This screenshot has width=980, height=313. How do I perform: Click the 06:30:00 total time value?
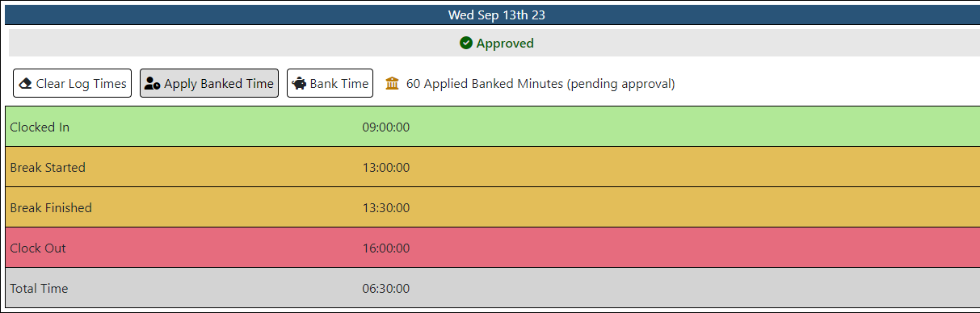[386, 289]
